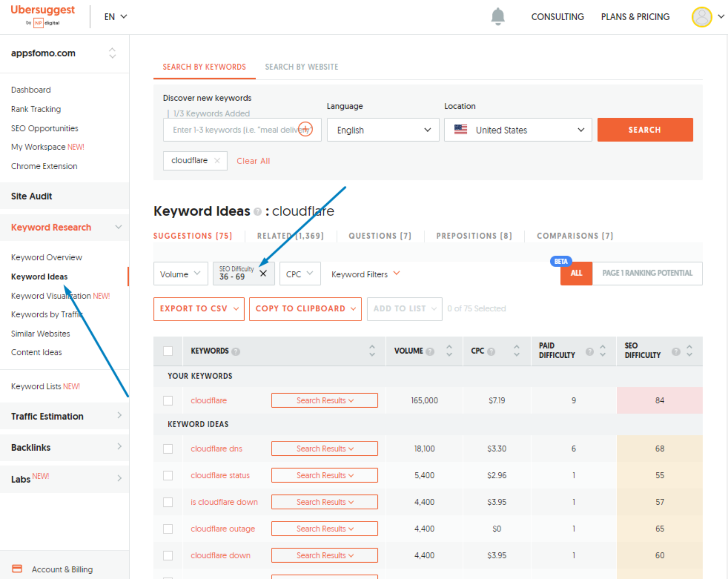Click help icon in CPC column header
Viewport: 728px width, 579px height.
click(x=491, y=352)
